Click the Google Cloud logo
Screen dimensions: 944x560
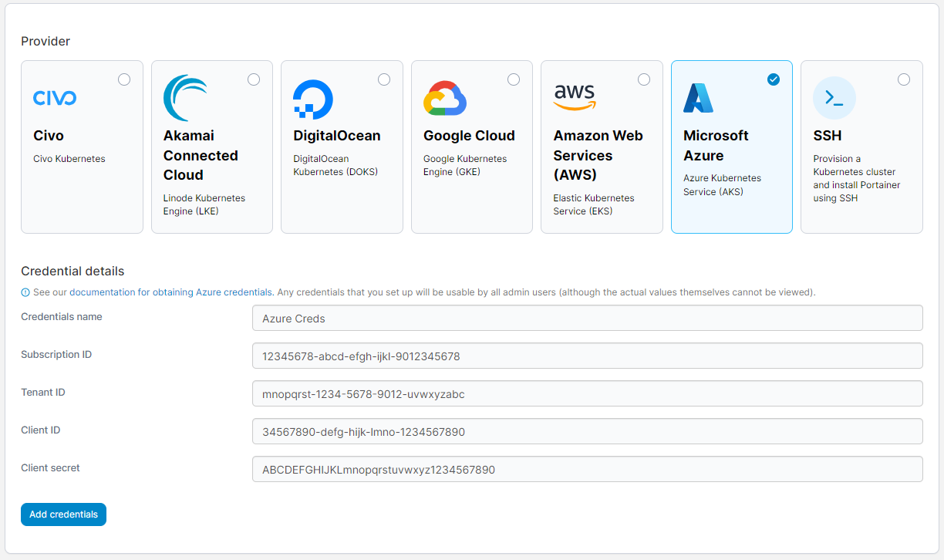pyautogui.click(x=443, y=97)
